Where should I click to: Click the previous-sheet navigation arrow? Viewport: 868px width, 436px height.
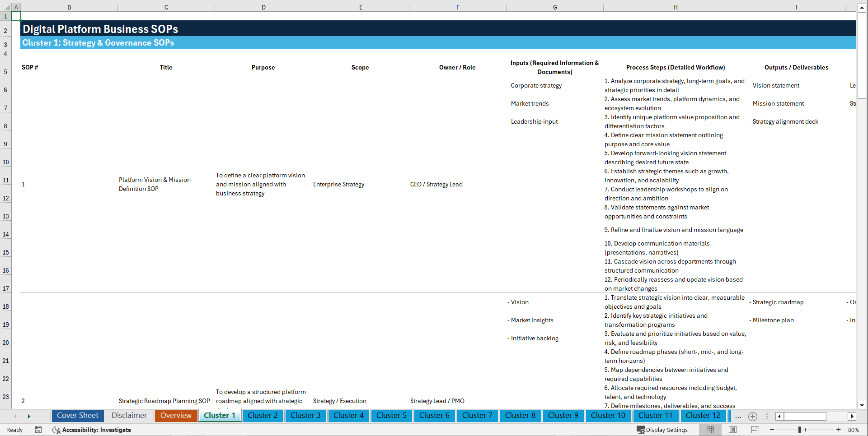click(x=15, y=416)
